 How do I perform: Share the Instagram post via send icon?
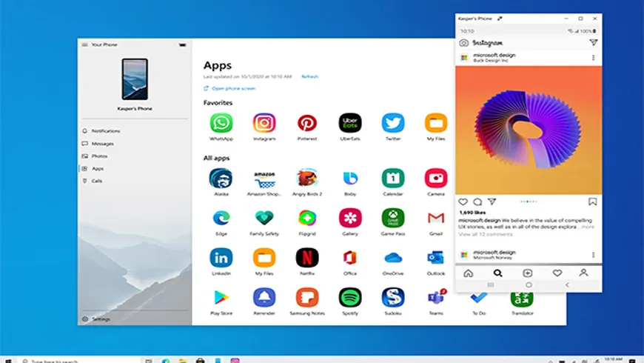coord(492,202)
